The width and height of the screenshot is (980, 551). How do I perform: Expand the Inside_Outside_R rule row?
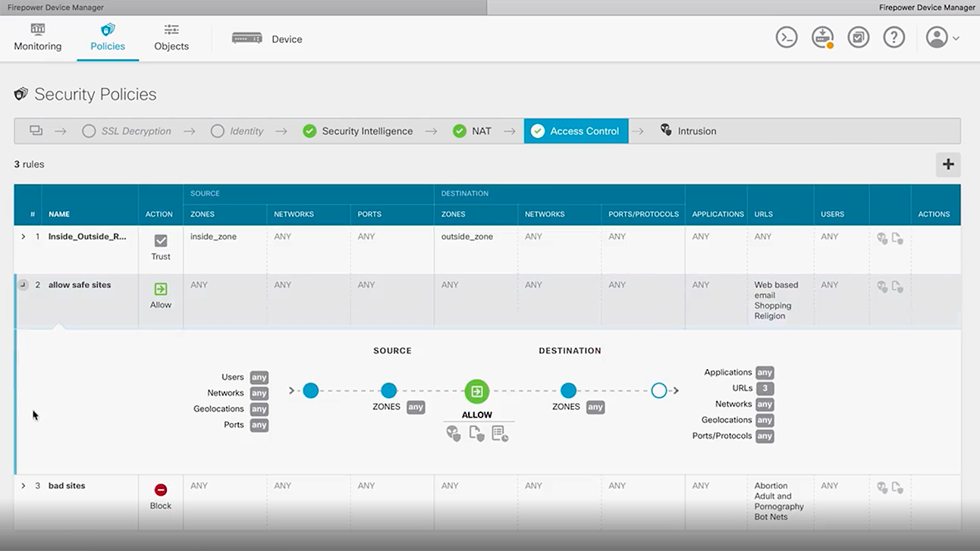coord(24,236)
